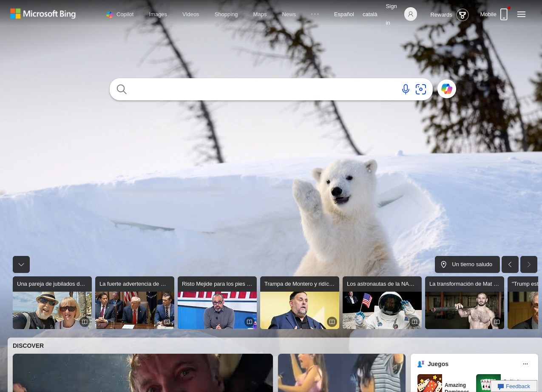Click the Microsoft Bing logo
This screenshot has width=542, height=392.
pos(43,14)
